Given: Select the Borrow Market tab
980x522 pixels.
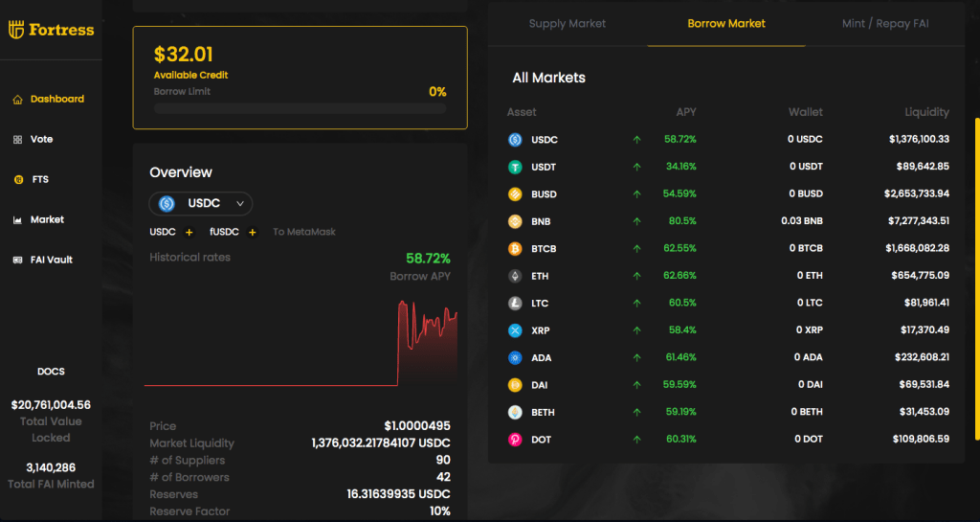Looking at the screenshot, I should click(726, 24).
